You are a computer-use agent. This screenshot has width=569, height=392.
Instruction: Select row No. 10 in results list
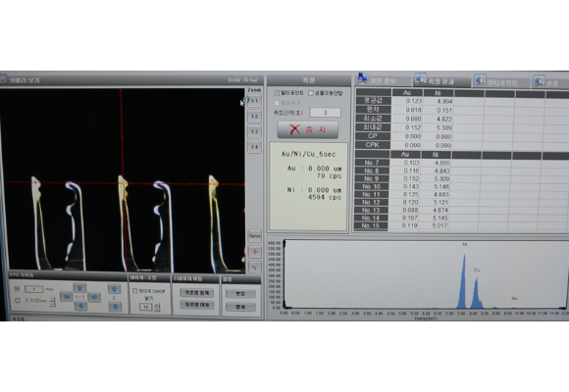pos(372,186)
